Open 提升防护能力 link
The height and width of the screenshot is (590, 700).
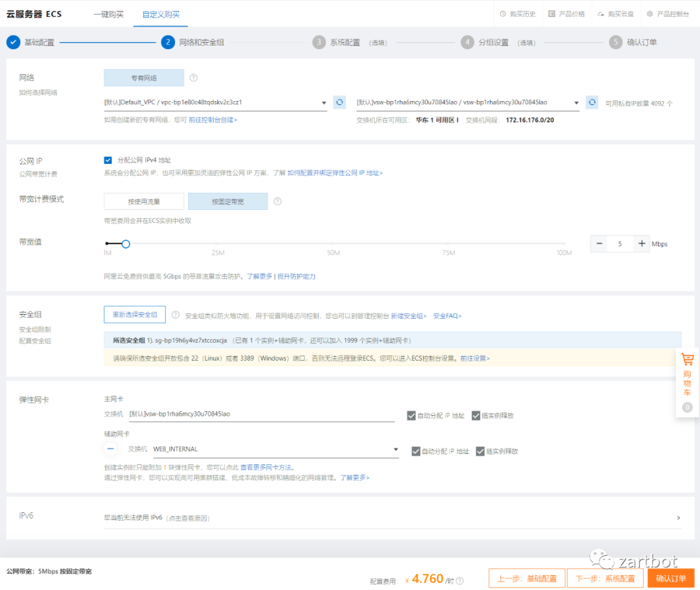pos(296,277)
